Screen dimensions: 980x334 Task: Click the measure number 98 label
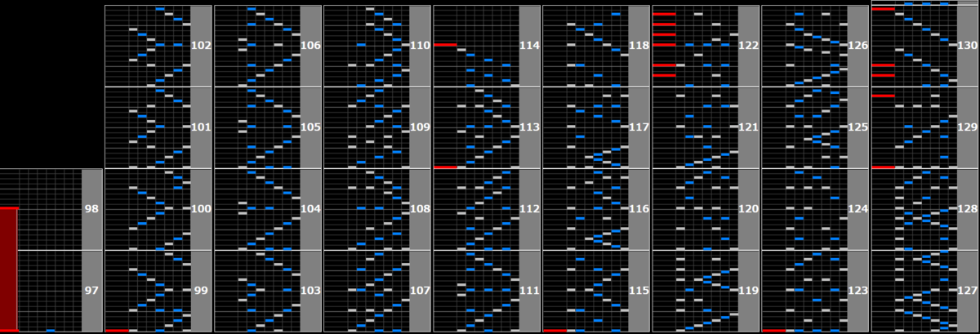pos(91,209)
